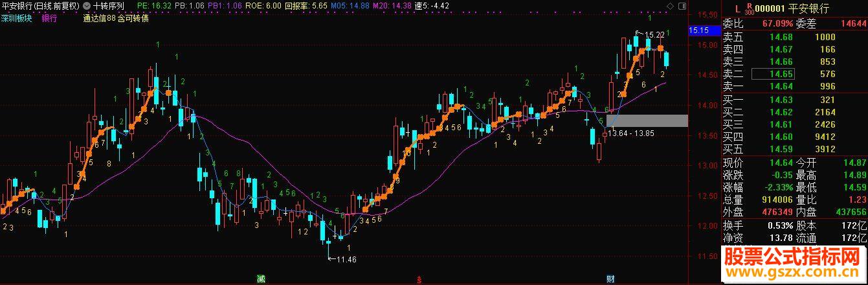This screenshot has width=868, height=285.
Task: Click 买五 price 14.59
Action: coord(781,149)
